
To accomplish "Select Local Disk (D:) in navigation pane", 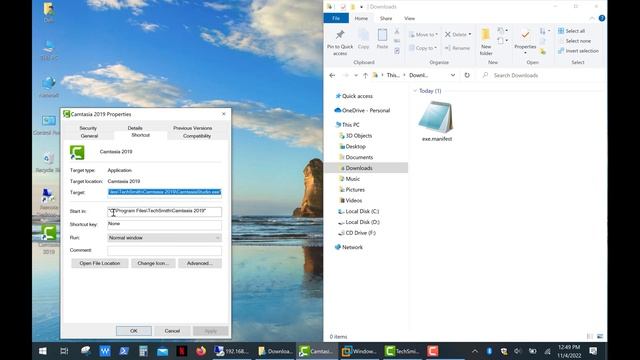I will 362,222.
